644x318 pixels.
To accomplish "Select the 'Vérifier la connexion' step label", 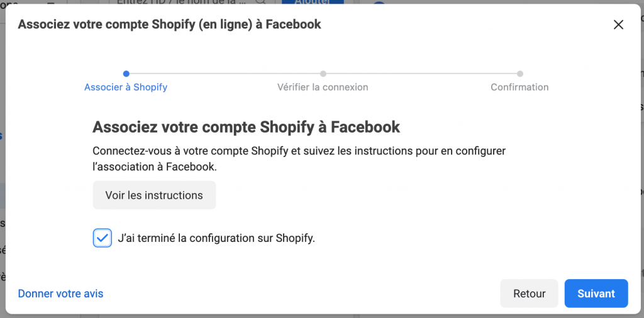I will point(323,87).
